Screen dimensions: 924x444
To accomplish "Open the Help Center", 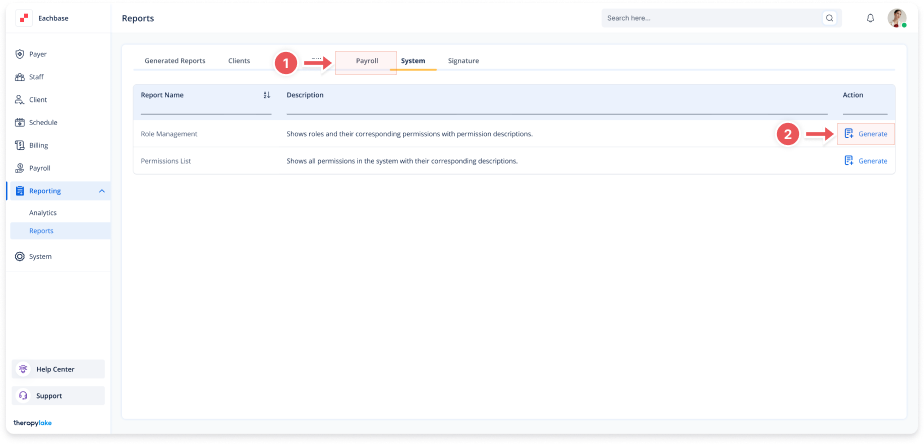I will click(58, 369).
